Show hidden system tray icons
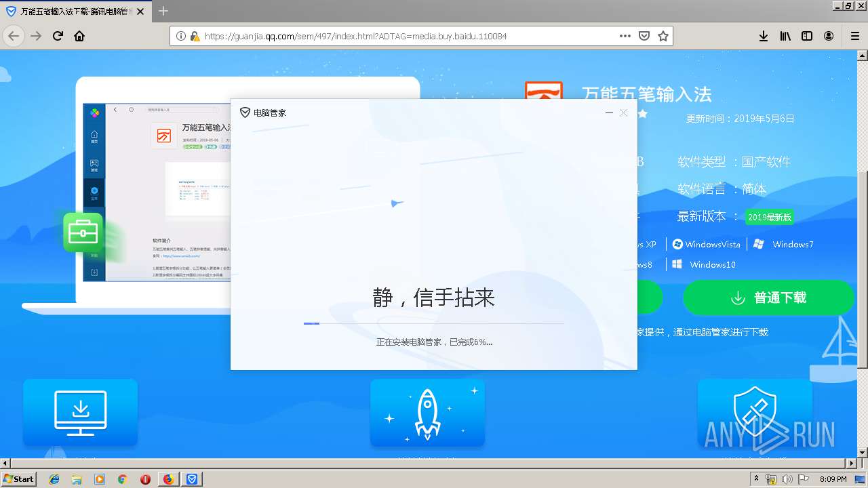868x488 pixels. point(756,479)
